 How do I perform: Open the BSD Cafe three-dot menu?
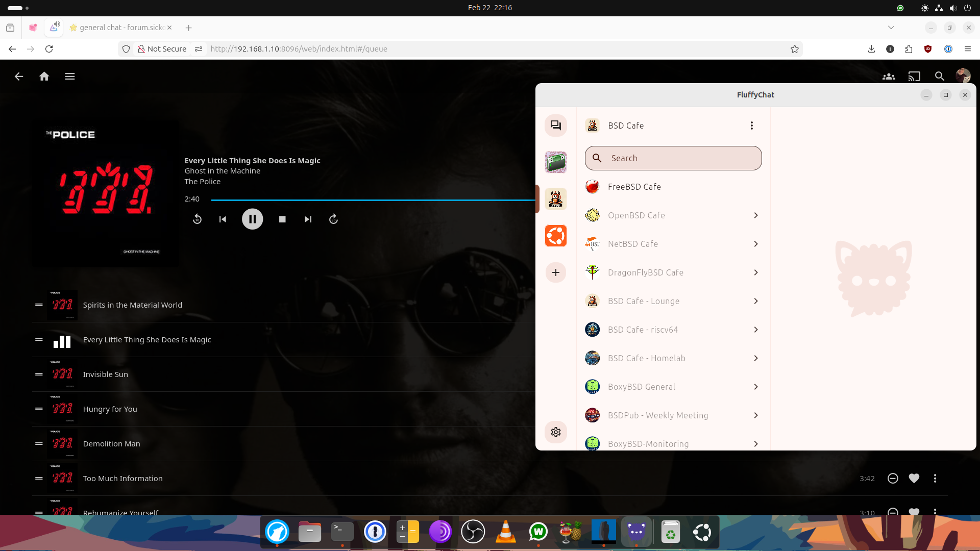[751, 125]
